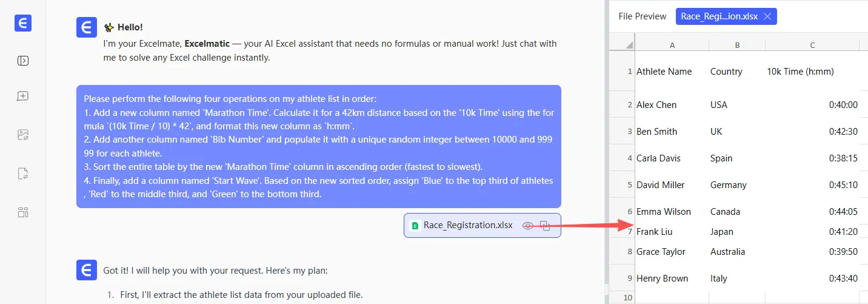Click the copy icon on the Race_Registration.xlsx attachment
The width and height of the screenshot is (868, 304).
tap(545, 226)
